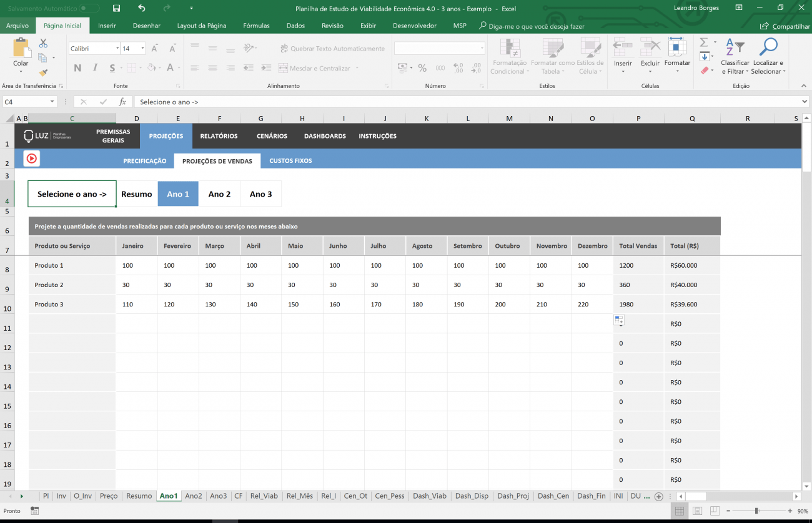Click the macro recording status icon
Viewport: 812px width, 523px height.
(34, 511)
